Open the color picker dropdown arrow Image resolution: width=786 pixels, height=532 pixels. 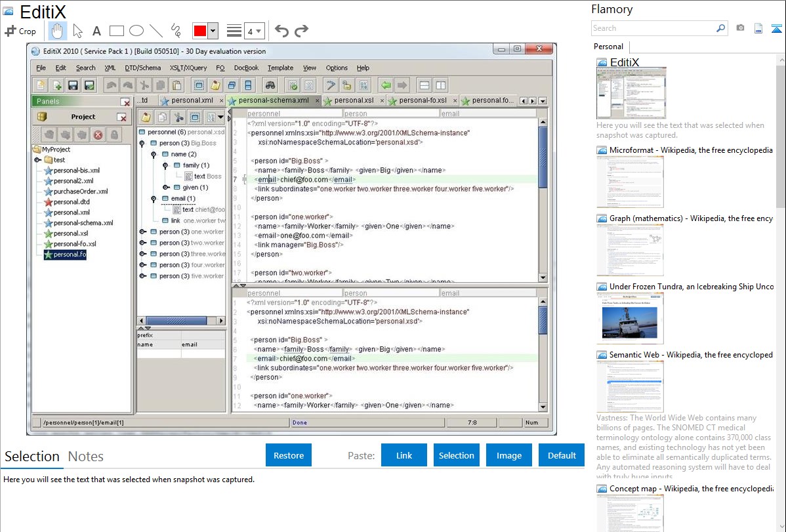point(213,31)
